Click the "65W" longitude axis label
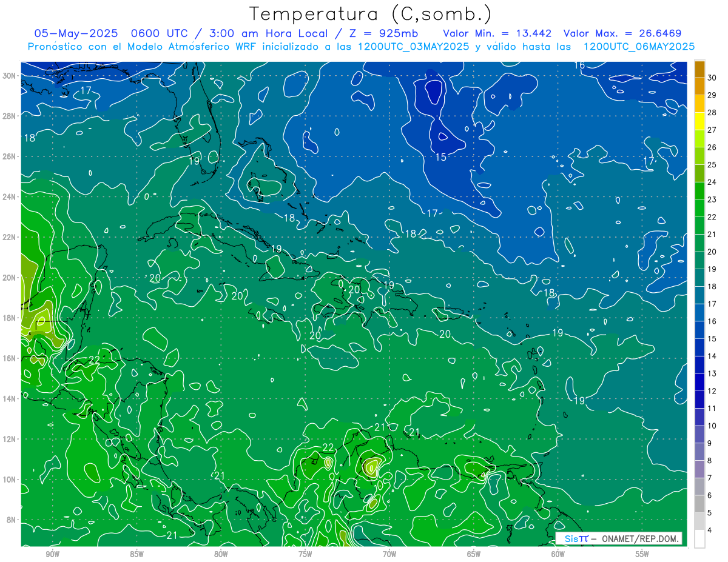The image size is (728, 562). [474, 555]
